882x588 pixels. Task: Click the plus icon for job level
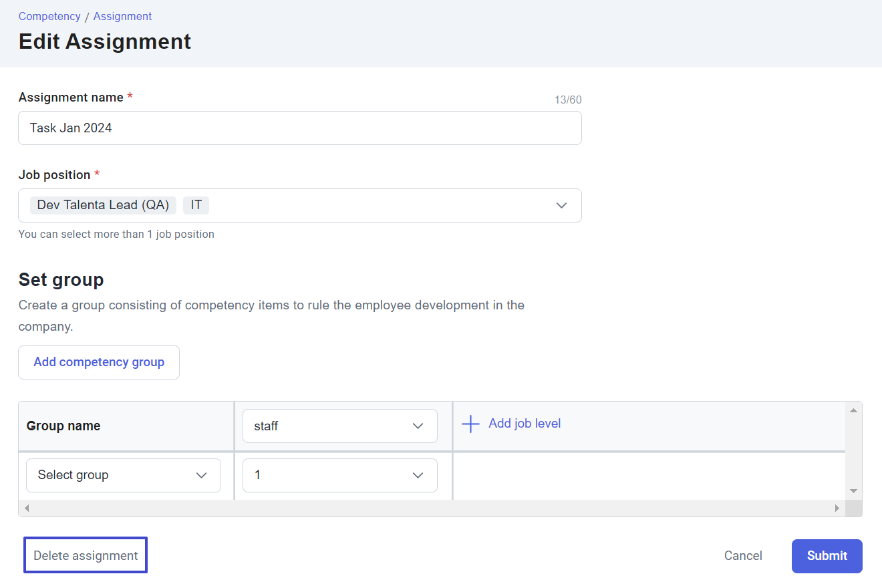[x=471, y=424]
